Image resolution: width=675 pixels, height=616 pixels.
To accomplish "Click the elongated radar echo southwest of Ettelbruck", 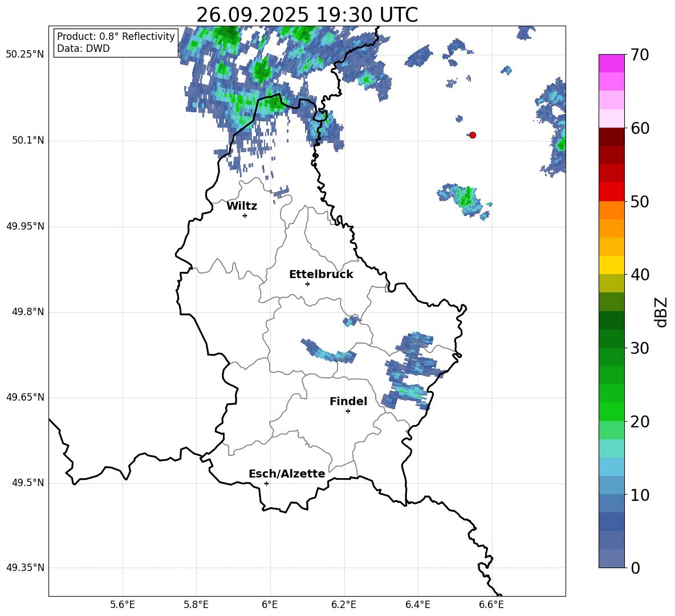I will [x=328, y=351].
